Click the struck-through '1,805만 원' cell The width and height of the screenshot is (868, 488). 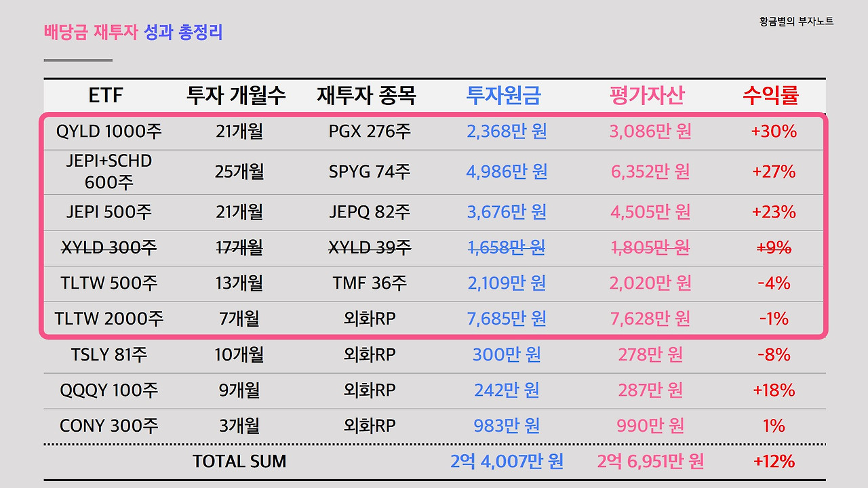coord(650,248)
